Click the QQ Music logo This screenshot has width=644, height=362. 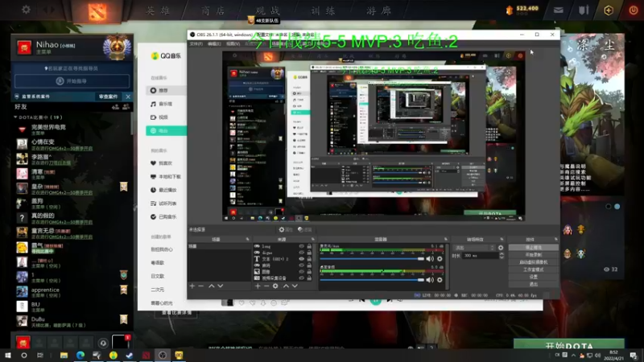tap(166, 56)
